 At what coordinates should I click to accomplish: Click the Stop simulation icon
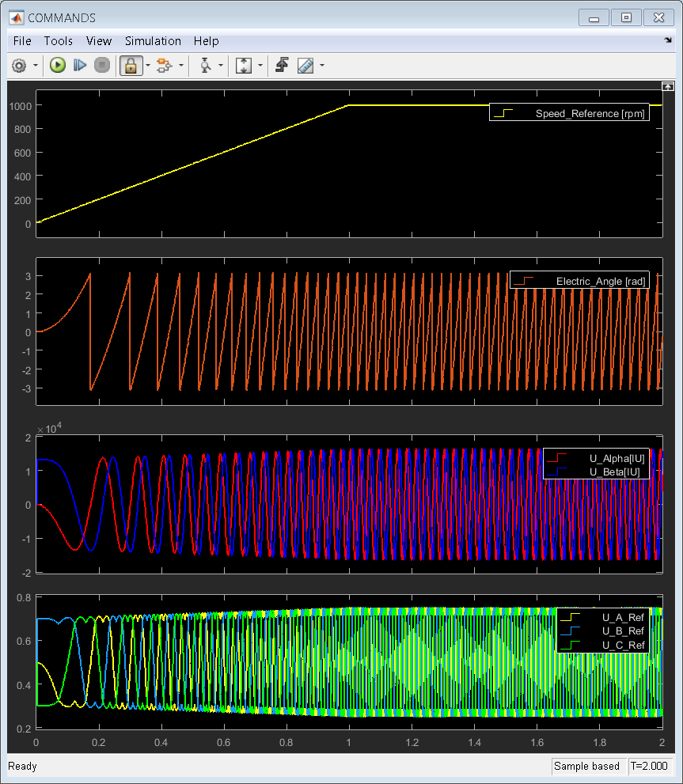[101, 66]
